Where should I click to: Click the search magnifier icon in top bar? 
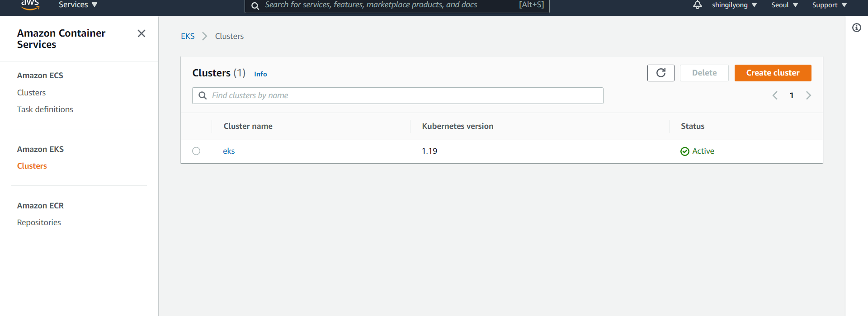point(255,5)
